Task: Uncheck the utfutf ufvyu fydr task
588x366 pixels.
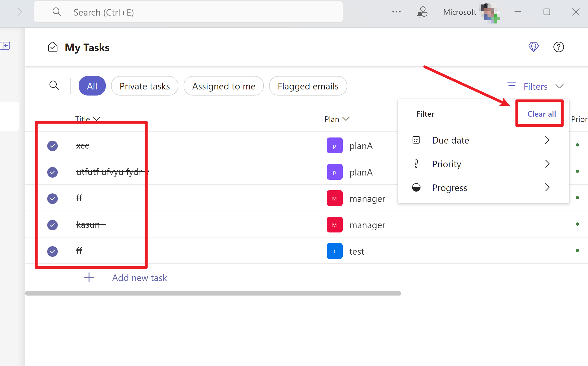Action: tap(52, 172)
